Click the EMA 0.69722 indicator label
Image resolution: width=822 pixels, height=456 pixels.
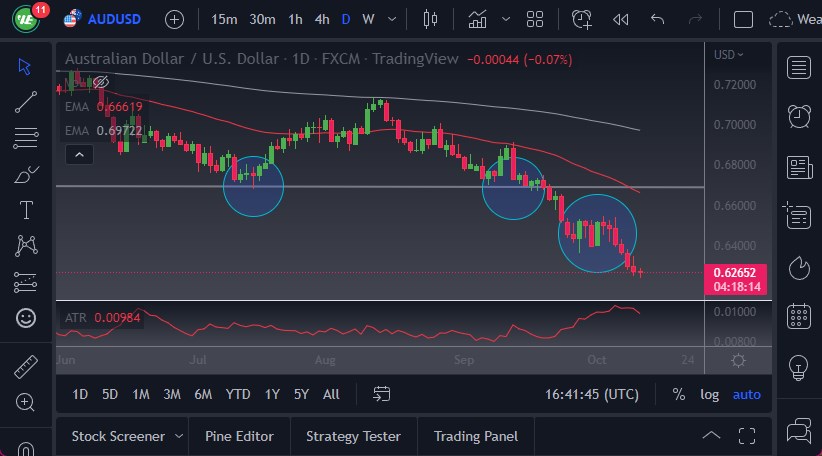104,131
